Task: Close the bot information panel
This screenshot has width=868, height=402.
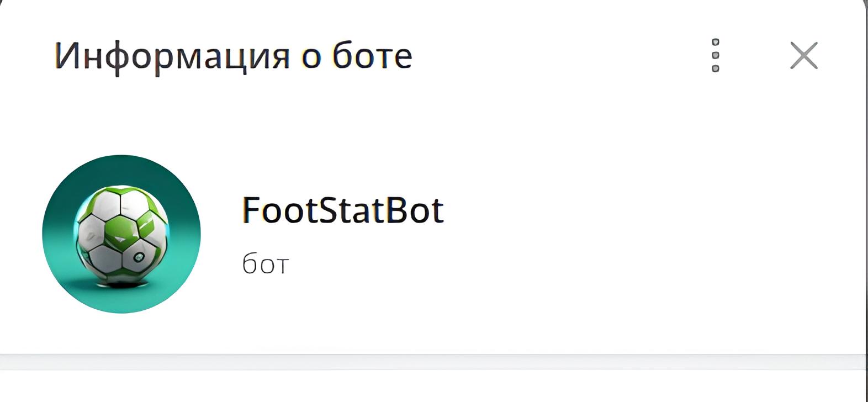Action: pos(803,55)
